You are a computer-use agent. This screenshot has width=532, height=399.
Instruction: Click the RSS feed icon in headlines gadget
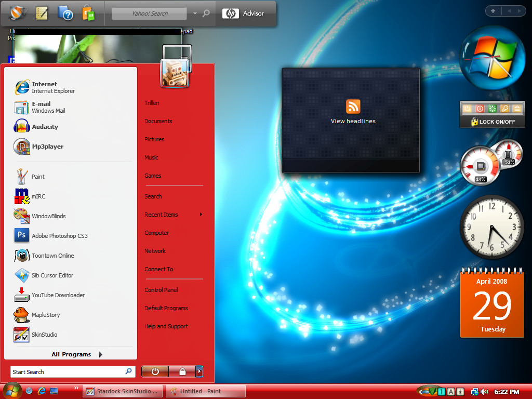pyautogui.click(x=353, y=107)
